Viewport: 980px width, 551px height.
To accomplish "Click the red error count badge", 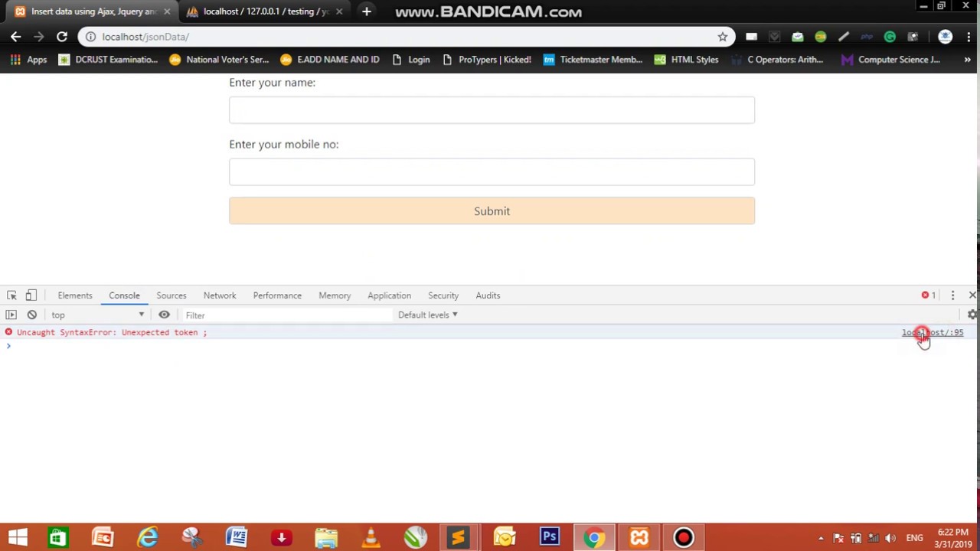I will point(929,295).
